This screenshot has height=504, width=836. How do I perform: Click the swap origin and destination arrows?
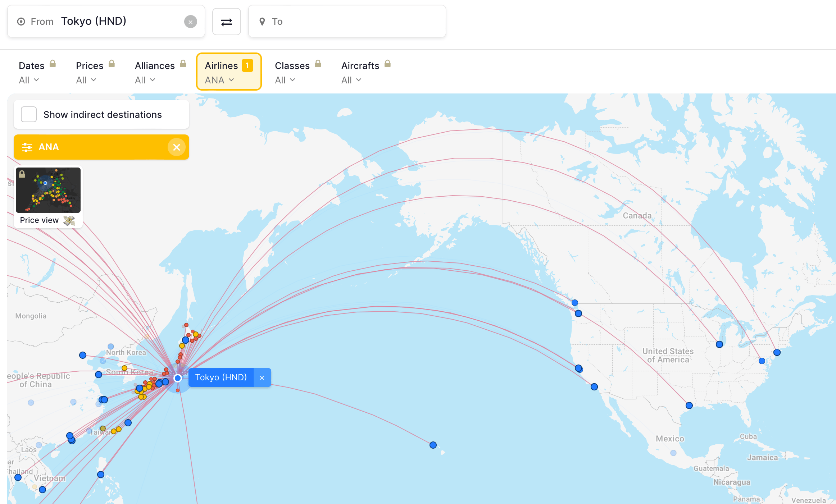[226, 22]
